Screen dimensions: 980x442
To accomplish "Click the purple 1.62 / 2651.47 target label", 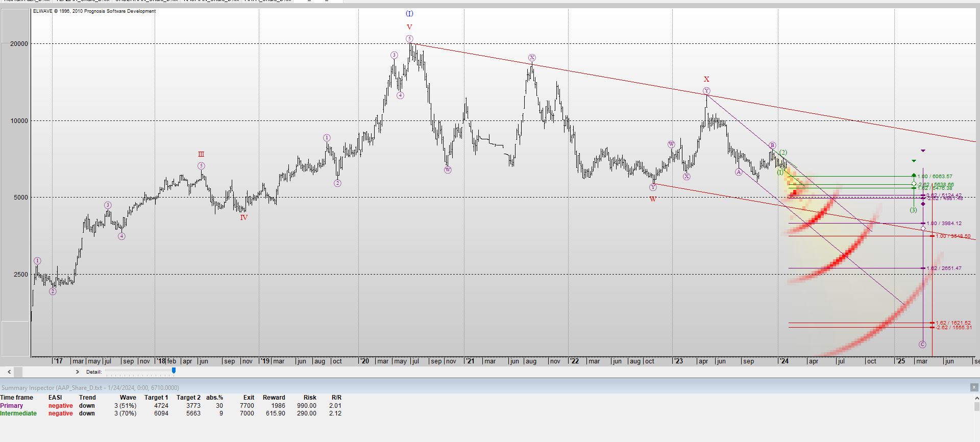I will (x=944, y=268).
